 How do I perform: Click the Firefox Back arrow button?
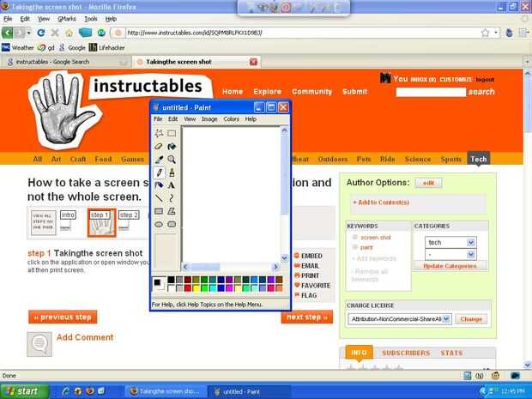click(7, 33)
